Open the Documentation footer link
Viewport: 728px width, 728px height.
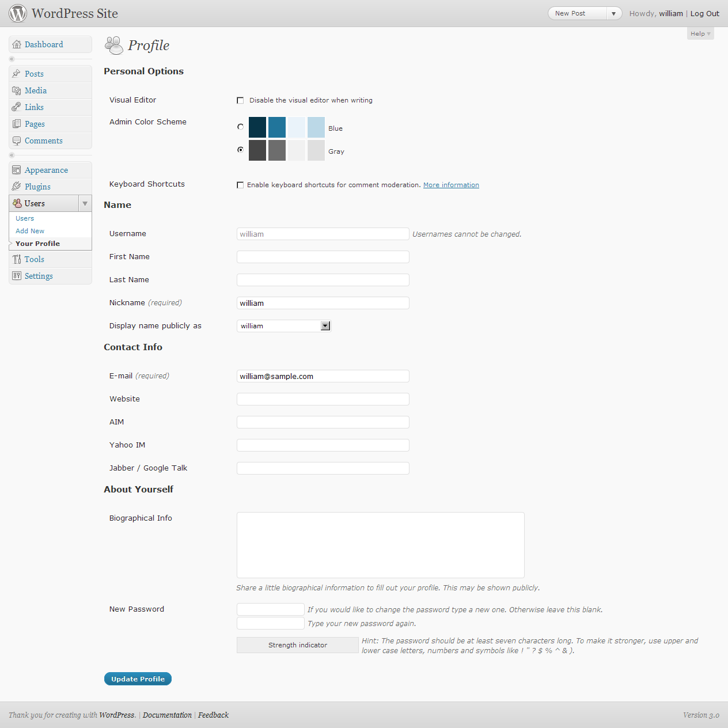(x=167, y=715)
